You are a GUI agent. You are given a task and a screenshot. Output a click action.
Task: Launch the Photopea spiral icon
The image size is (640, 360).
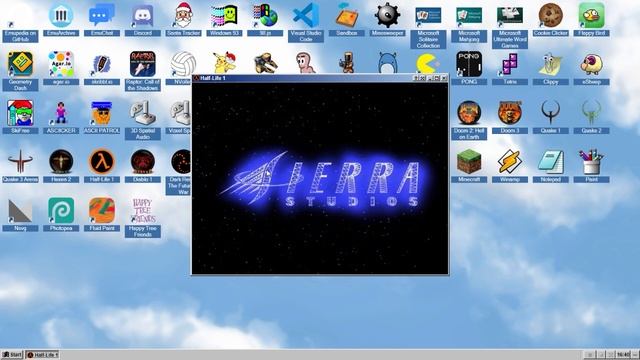tap(61, 214)
